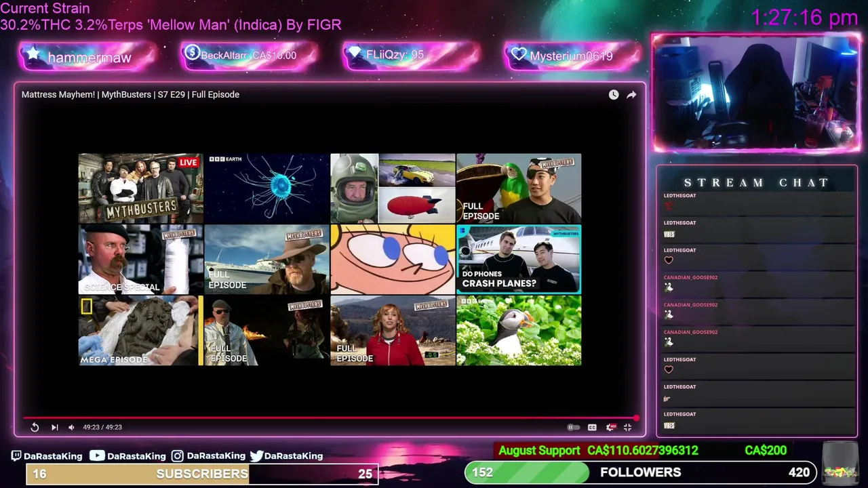Click the CA$200 support goal text
Viewport: 868px width, 488px height.
[x=766, y=450]
